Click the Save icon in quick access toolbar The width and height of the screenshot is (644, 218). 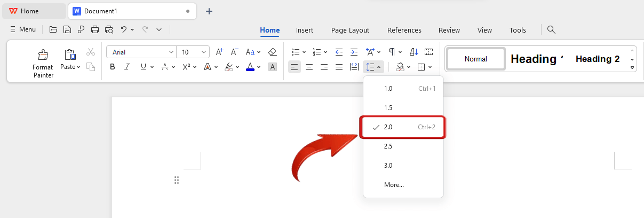67,30
